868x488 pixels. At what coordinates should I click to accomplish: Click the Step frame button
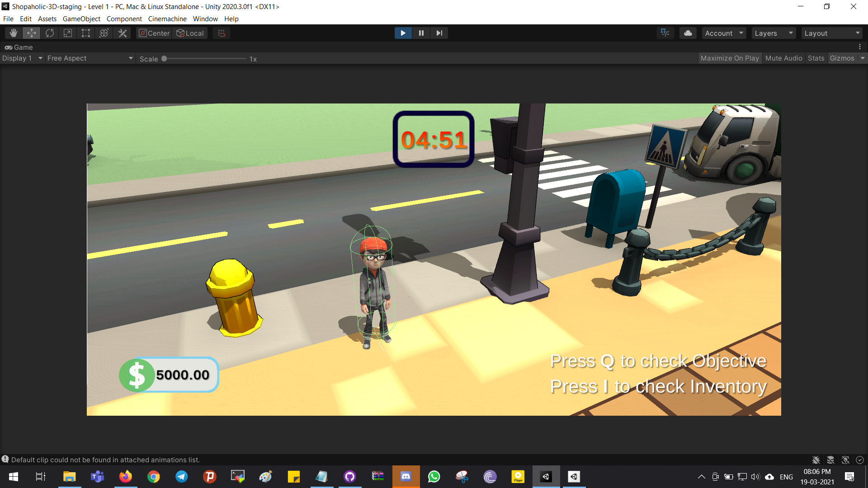coord(439,33)
